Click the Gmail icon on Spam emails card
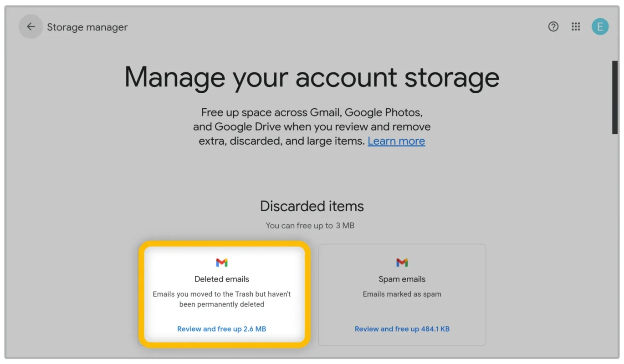The width and height of the screenshot is (624, 364). pos(401,262)
